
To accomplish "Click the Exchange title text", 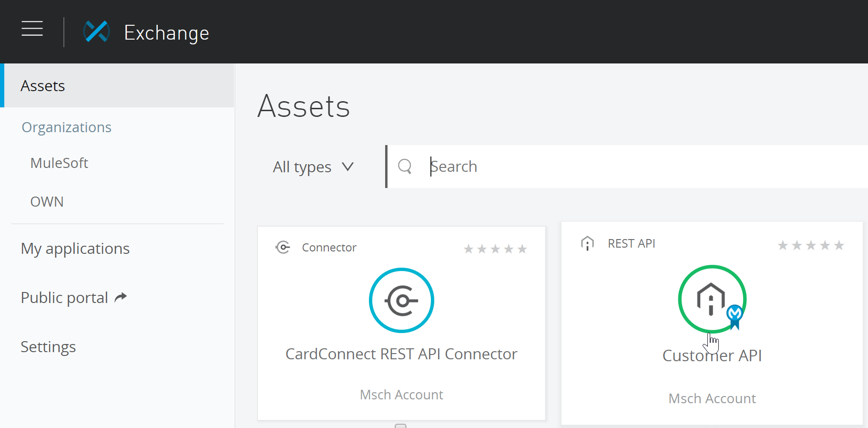I will 166,33.
